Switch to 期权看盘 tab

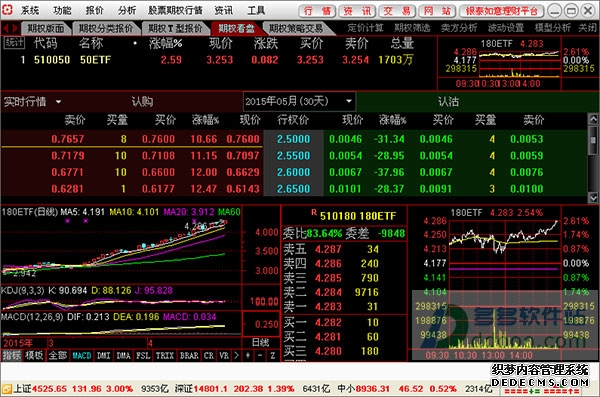(236, 28)
